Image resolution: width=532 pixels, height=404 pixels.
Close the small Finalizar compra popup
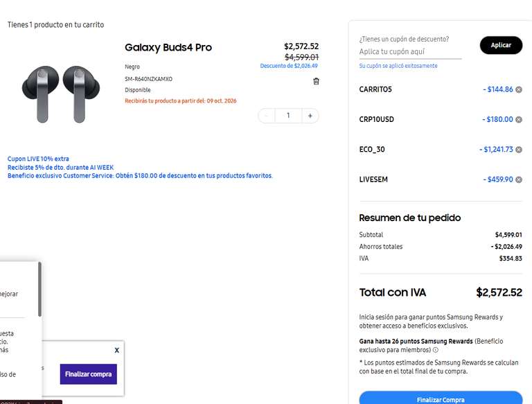[116, 350]
